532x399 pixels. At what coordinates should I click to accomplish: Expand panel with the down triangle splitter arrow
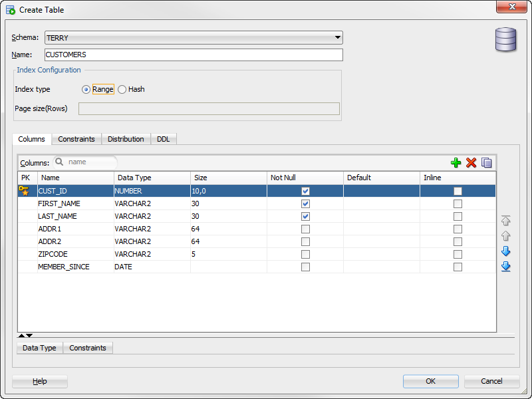pos(29,336)
